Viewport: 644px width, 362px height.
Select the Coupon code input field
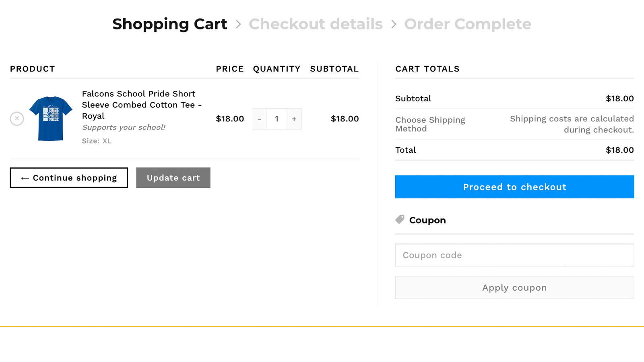[514, 255]
